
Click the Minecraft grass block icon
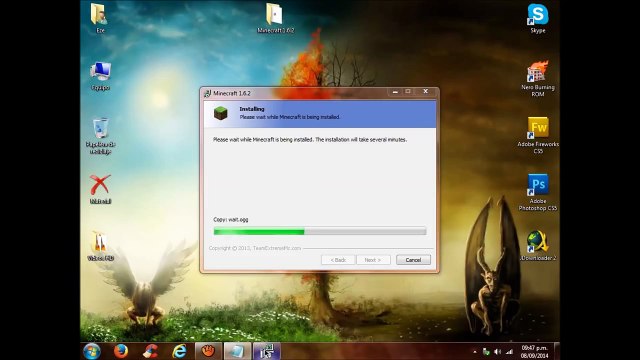(x=221, y=113)
